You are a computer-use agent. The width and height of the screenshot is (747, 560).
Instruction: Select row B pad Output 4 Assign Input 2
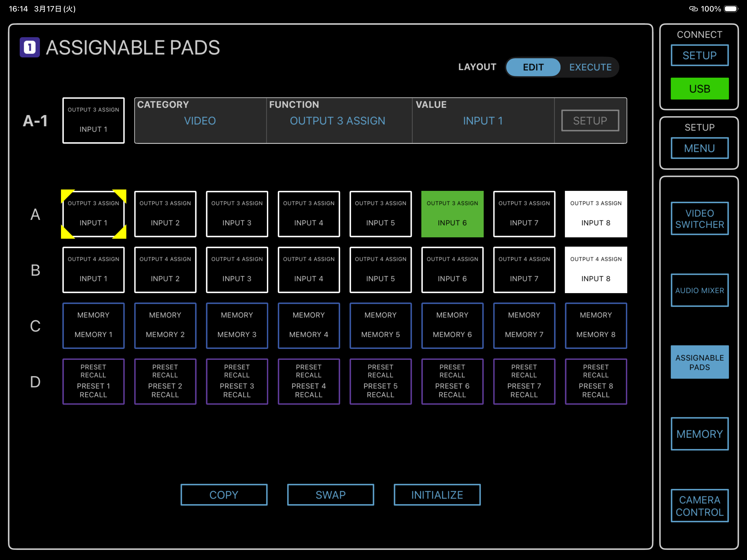pyautogui.click(x=165, y=270)
